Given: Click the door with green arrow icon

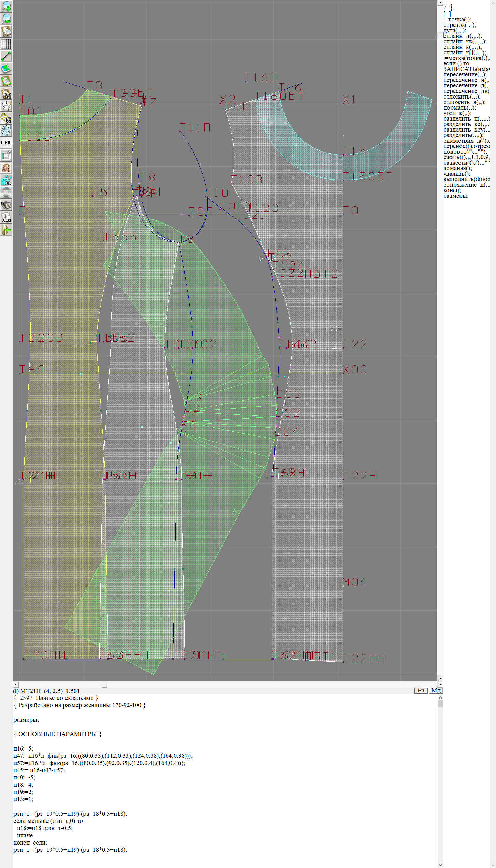Looking at the screenshot, I should pos(6,230).
